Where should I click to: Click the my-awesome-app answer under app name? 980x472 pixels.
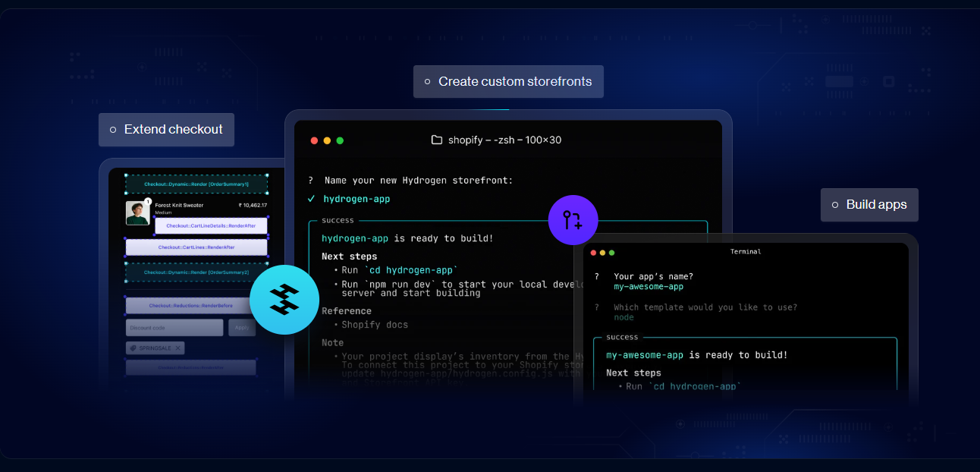[649, 287]
